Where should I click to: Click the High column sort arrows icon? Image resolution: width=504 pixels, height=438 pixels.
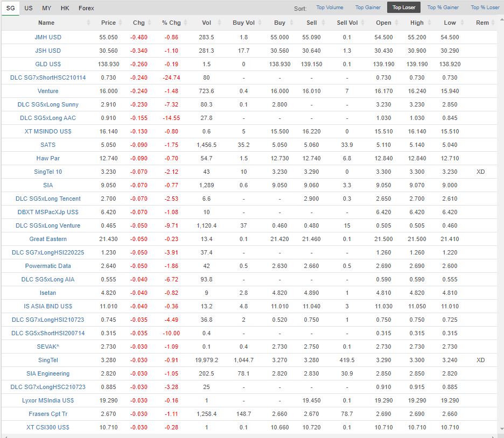(x=430, y=23)
